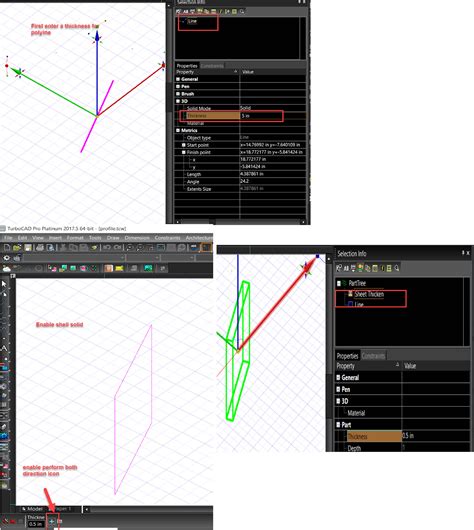This screenshot has height=530, width=474.
Task: Click the orange face material icon in the third toolbar
Action: (109, 268)
